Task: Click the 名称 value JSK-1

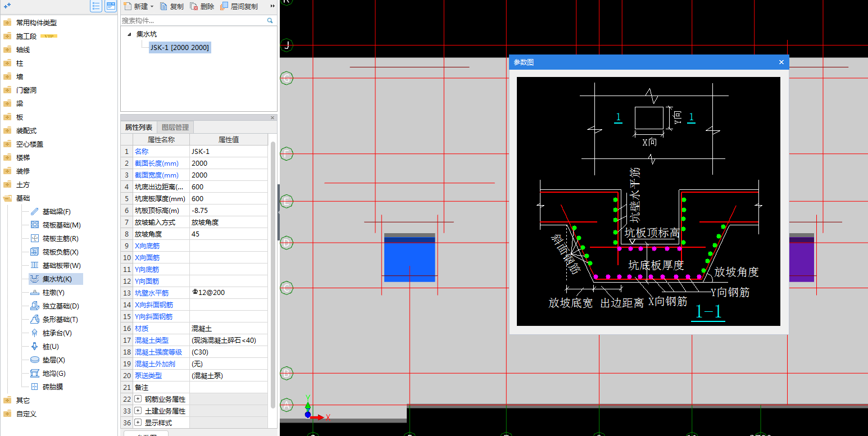Action: [229, 151]
